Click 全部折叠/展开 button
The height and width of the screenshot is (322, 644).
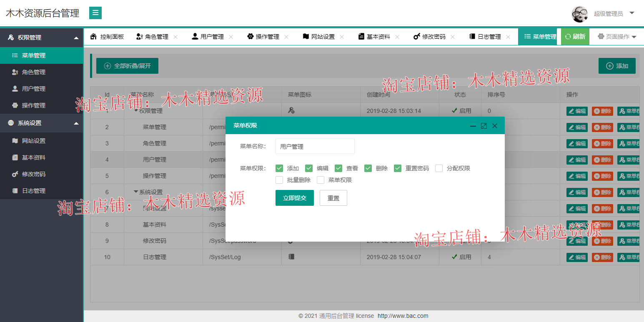127,66
